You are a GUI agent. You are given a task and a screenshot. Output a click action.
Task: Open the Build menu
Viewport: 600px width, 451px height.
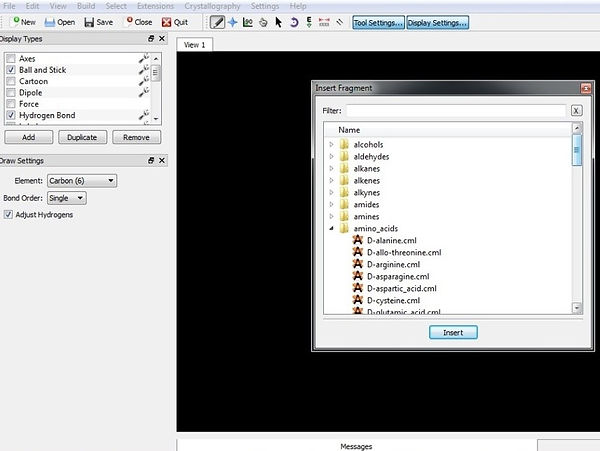pyautogui.click(x=86, y=6)
